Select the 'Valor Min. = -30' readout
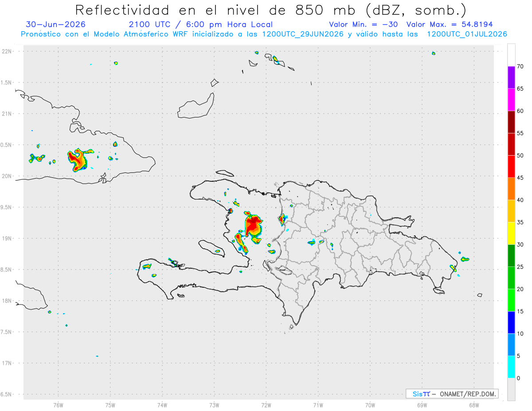532x411 pixels. click(364, 24)
